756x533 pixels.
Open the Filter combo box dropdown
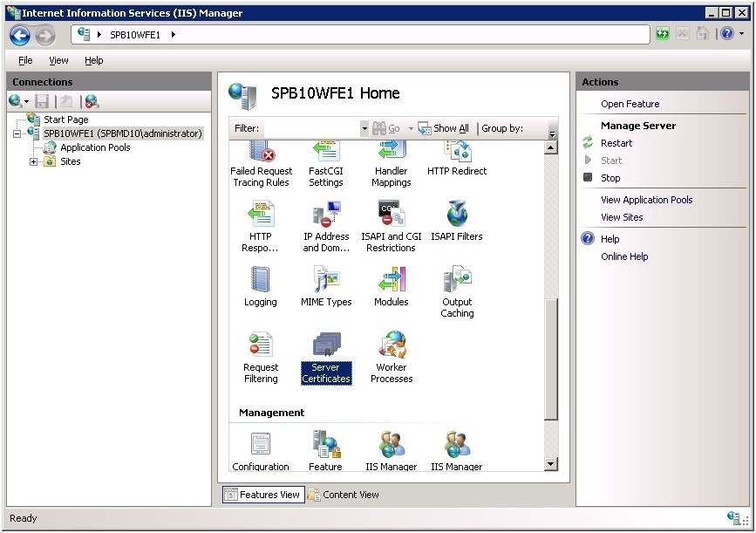click(364, 128)
